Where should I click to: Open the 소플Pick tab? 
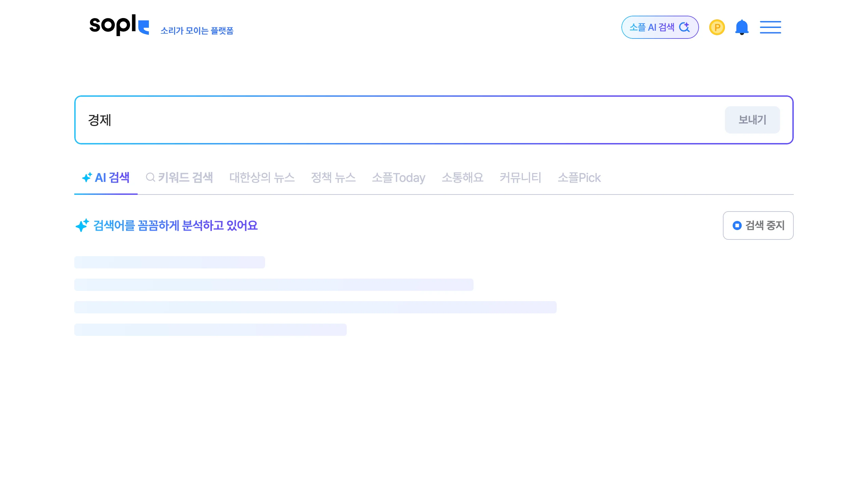click(579, 177)
